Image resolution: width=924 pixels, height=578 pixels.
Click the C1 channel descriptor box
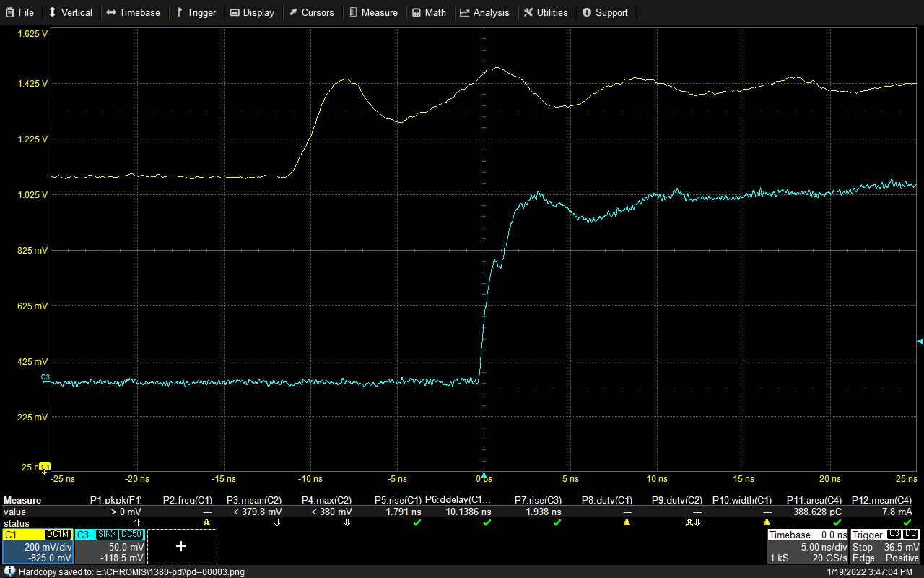pyautogui.click(x=38, y=546)
